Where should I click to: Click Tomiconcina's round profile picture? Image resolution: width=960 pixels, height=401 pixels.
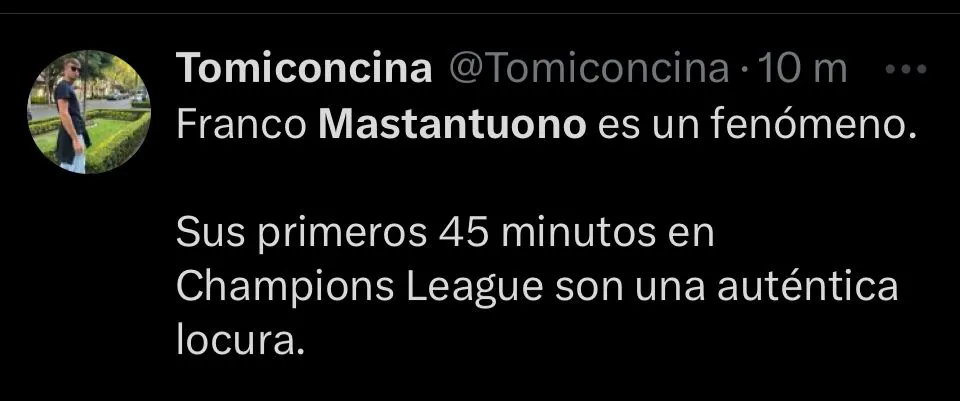pos(89,112)
